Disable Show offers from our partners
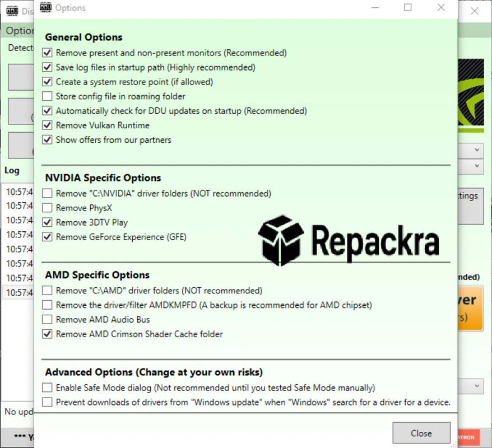Viewport: 492px width, 448px height. (47, 139)
